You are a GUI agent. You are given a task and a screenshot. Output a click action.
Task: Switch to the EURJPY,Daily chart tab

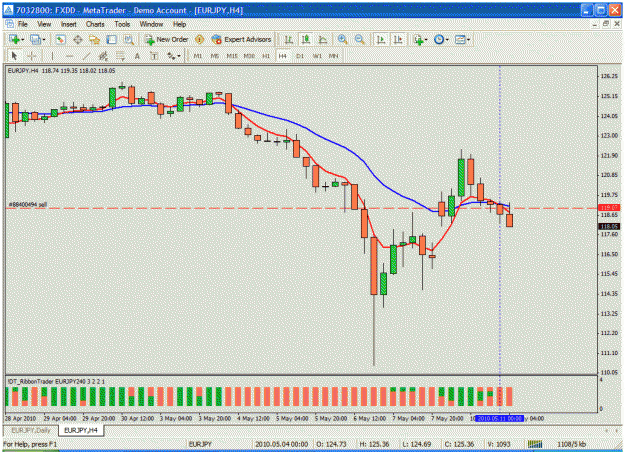(31, 430)
